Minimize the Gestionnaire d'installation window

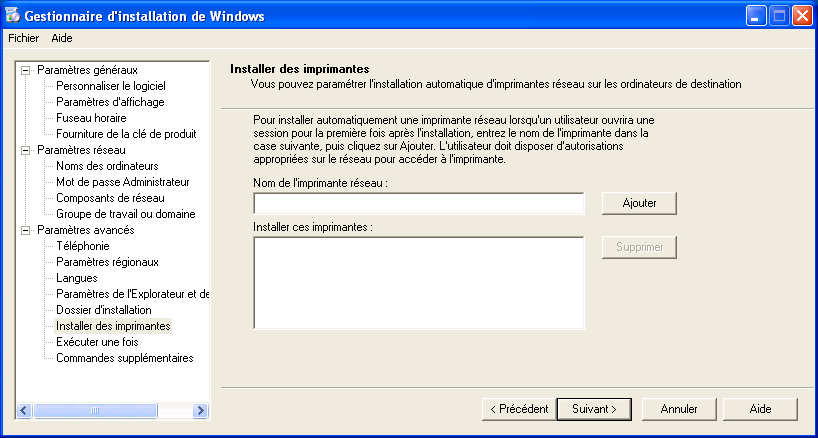click(x=756, y=16)
